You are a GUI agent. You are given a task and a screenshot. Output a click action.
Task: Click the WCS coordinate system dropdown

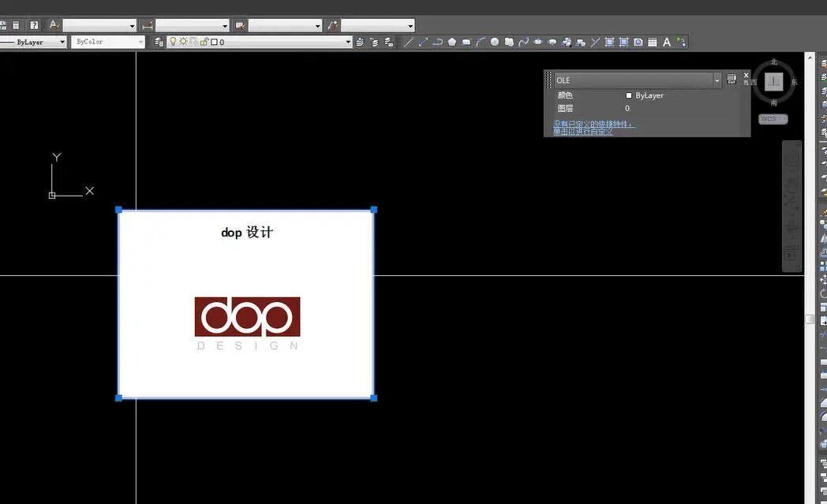[x=773, y=119]
